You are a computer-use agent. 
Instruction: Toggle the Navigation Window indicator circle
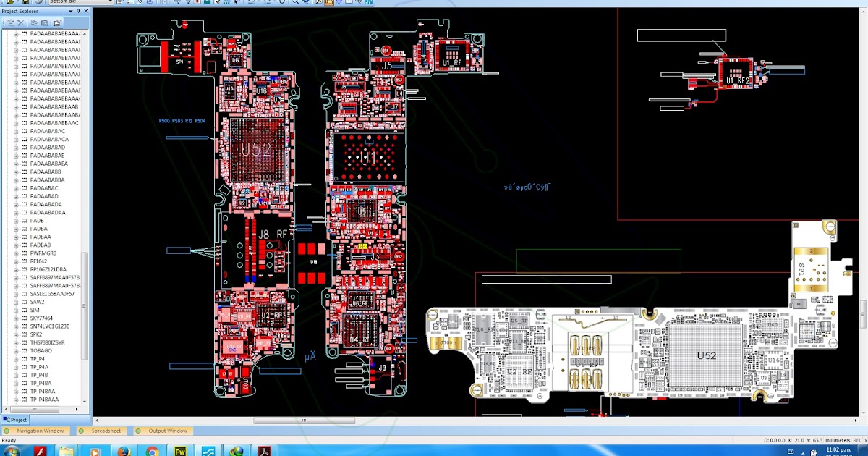click(7, 431)
